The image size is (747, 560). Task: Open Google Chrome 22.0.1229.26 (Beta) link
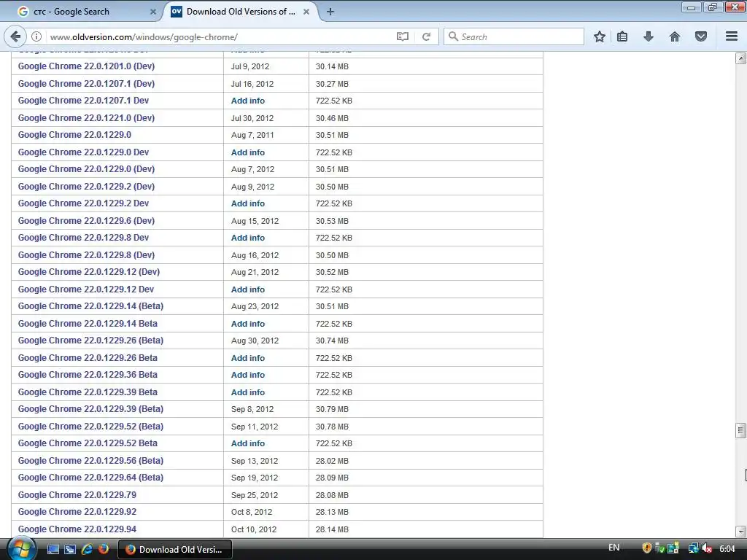point(90,341)
